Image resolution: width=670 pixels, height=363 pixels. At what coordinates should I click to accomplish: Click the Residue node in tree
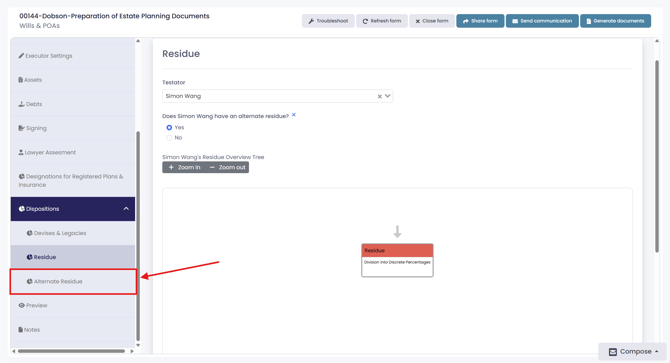click(x=397, y=260)
